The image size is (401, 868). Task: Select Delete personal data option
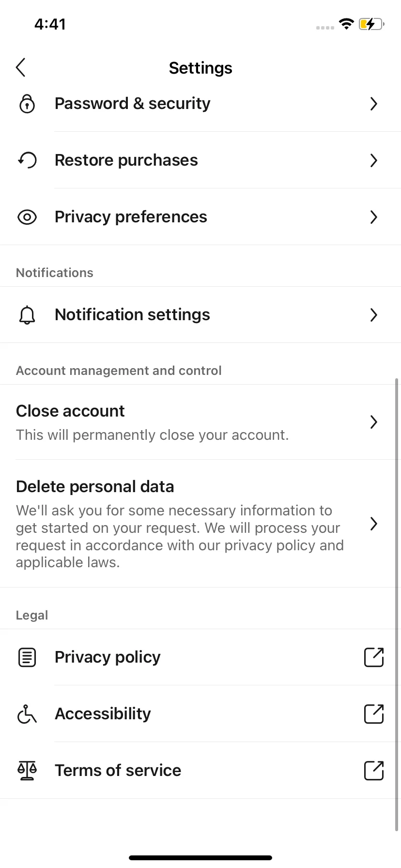point(200,524)
